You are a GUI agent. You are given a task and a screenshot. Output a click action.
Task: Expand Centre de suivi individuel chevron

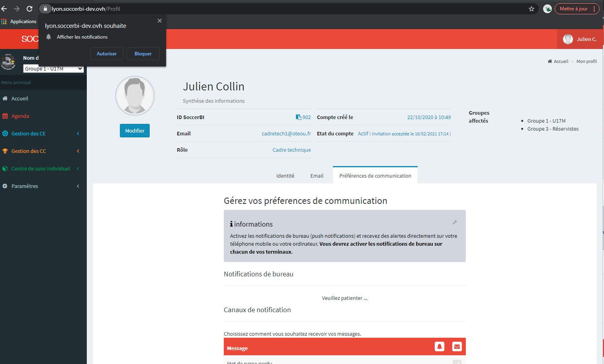pos(78,168)
